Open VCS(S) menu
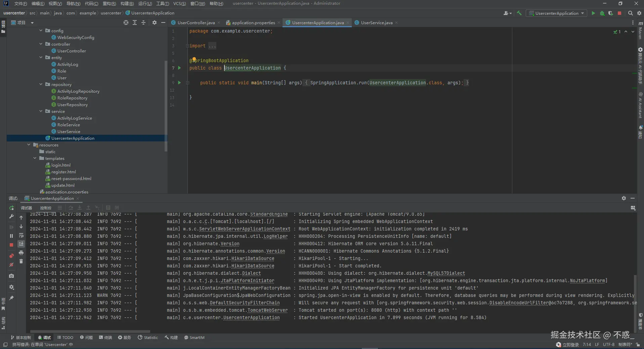This screenshot has height=349, width=644. (179, 3)
